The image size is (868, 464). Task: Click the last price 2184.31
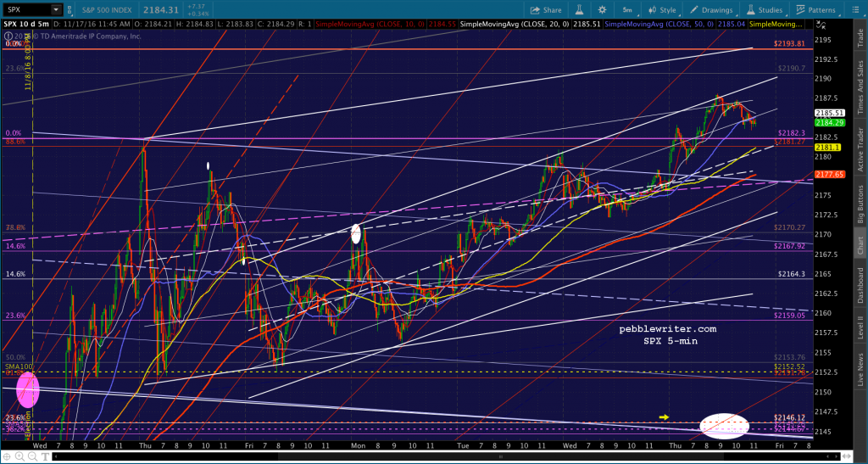159,9
